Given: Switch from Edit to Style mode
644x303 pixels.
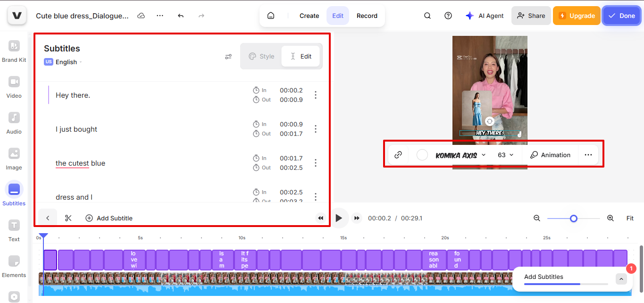Looking at the screenshot, I should pyautogui.click(x=261, y=56).
